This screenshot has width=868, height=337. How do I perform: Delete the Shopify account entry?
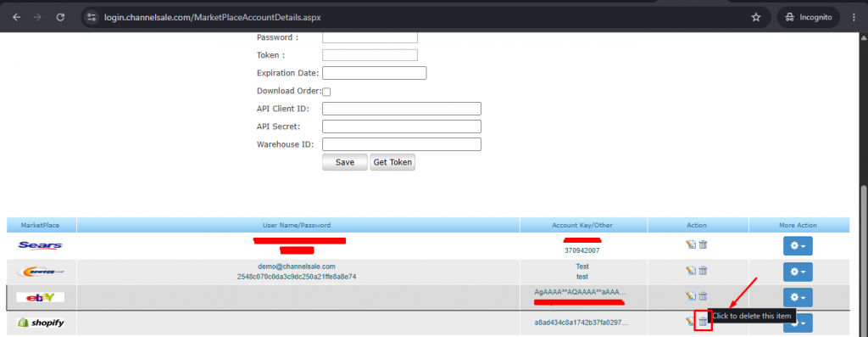coord(703,321)
